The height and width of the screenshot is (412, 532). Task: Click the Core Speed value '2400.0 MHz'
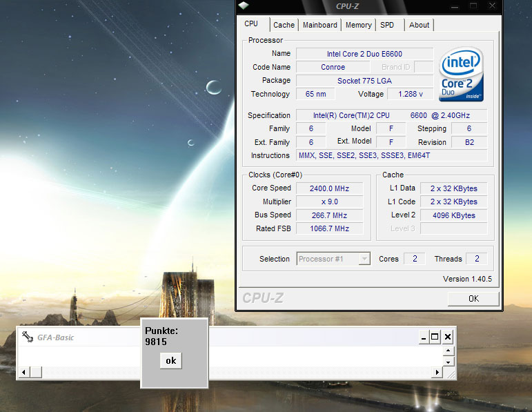point(329,188)
